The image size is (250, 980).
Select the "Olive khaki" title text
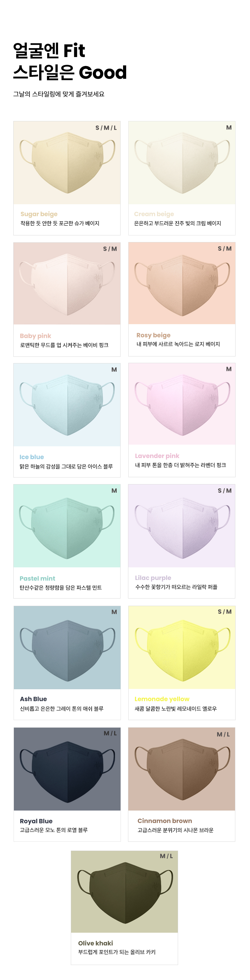pyautogui.click(x=95, y=943)
